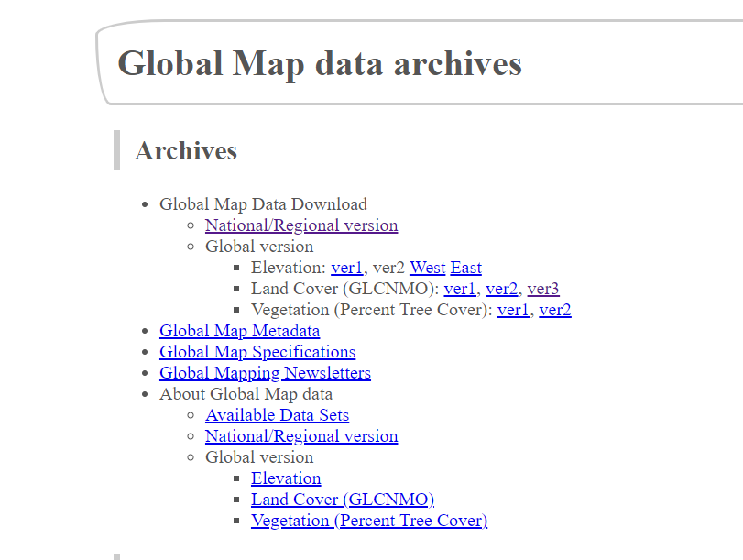Screen dimensions: 743x560
Task: Click 'Global Map Data Download' text
Action: tap(263, 203)
